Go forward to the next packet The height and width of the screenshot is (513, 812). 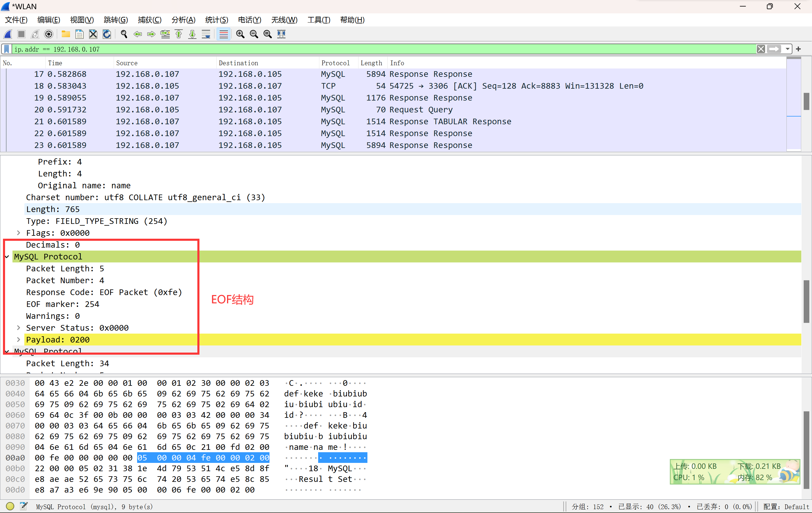coord(151,34)
